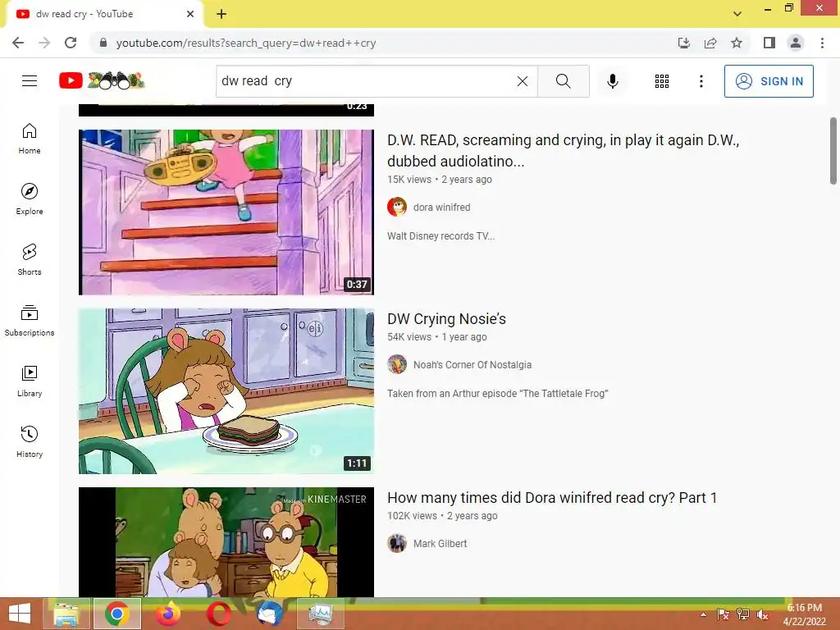The height and width of the screenshot is (630, 840).
Task: Click the Mark Gilbert channel avatar
Action: tap(397, 543)
